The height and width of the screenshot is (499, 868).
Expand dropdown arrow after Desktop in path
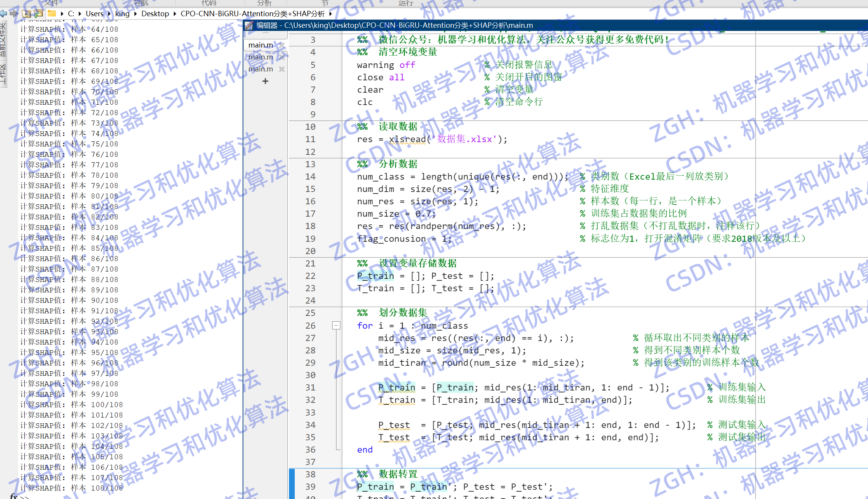coord(175,14)
